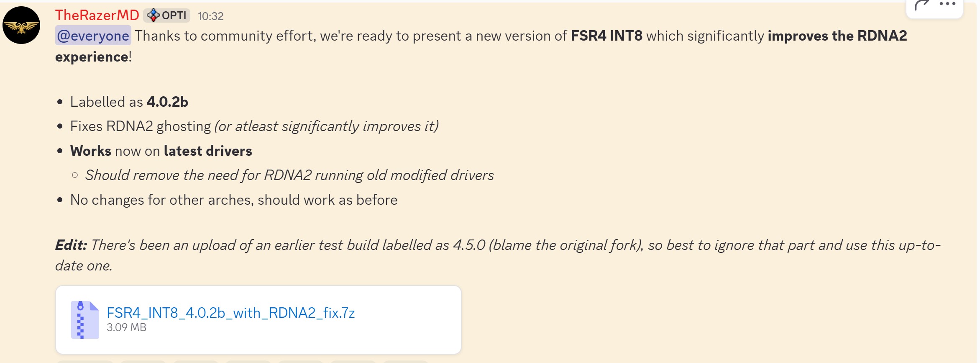Click the 10:32 timestamp
The width and height of the screenshot is (980, 363).
coord(210,17)
